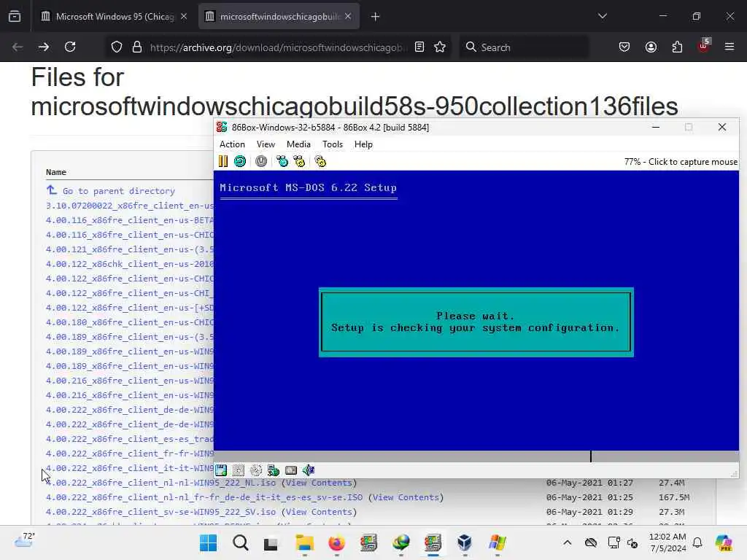The height and width of the screenshot is (560, 747).
Task: Open the Firefox account icon
Action: pos(651,47)
